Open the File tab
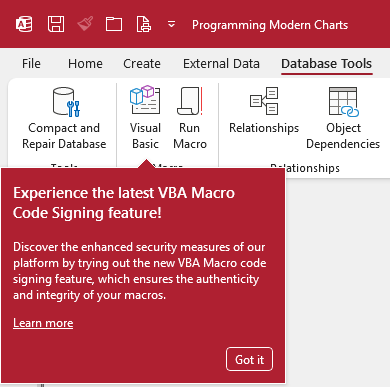The height and width of the screenshot is (387, 390). point(31,64)
